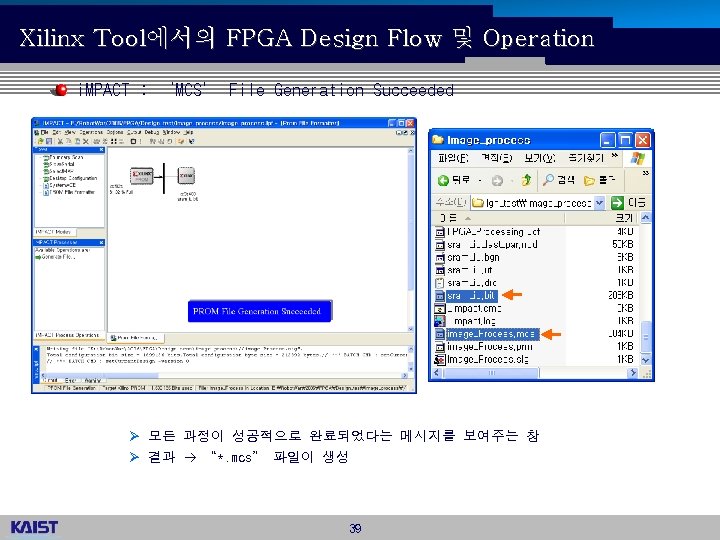Click the Up folder icon in Explorer

527,180
